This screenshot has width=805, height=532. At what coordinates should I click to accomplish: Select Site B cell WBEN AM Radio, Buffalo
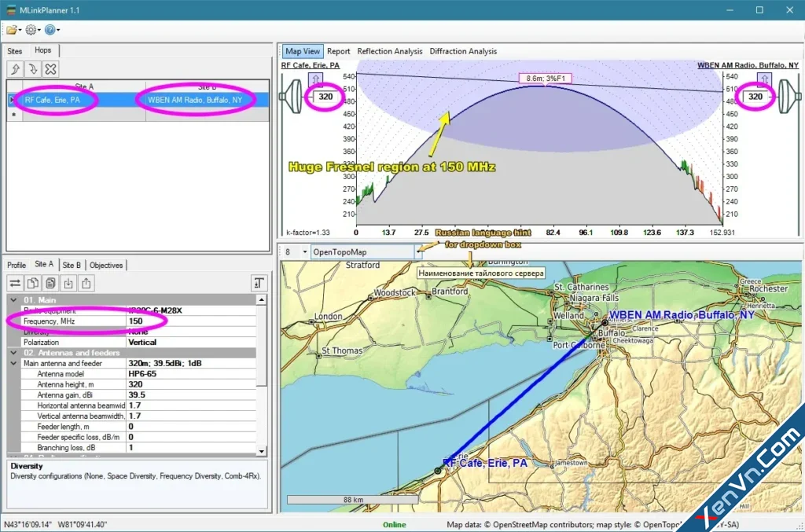207,100
